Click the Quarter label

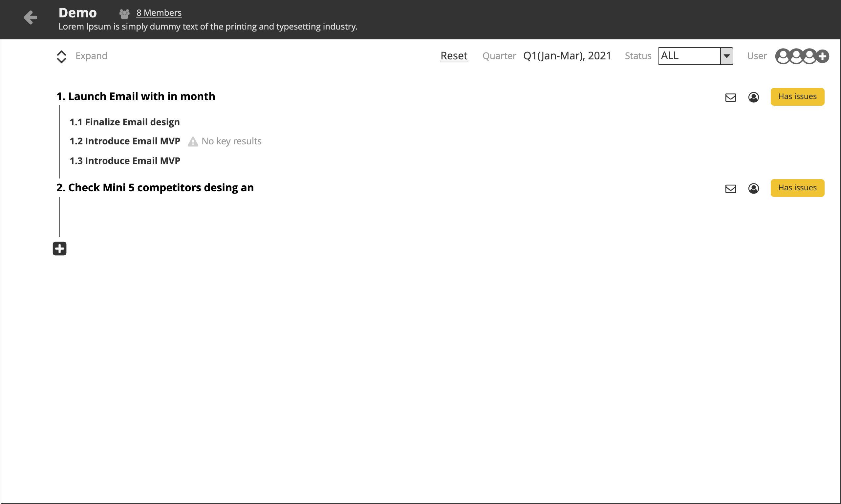tap(499, 56)
